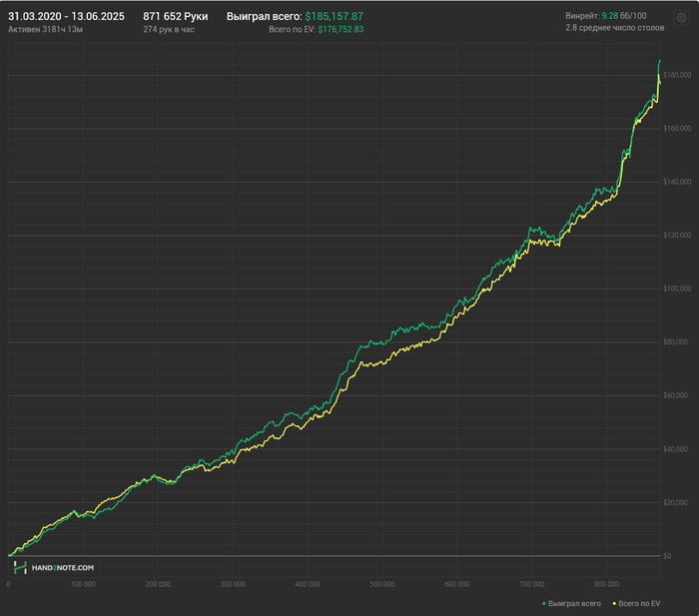
Task: Click the 400 000 x-axis tick label
Action: [308, 584]
